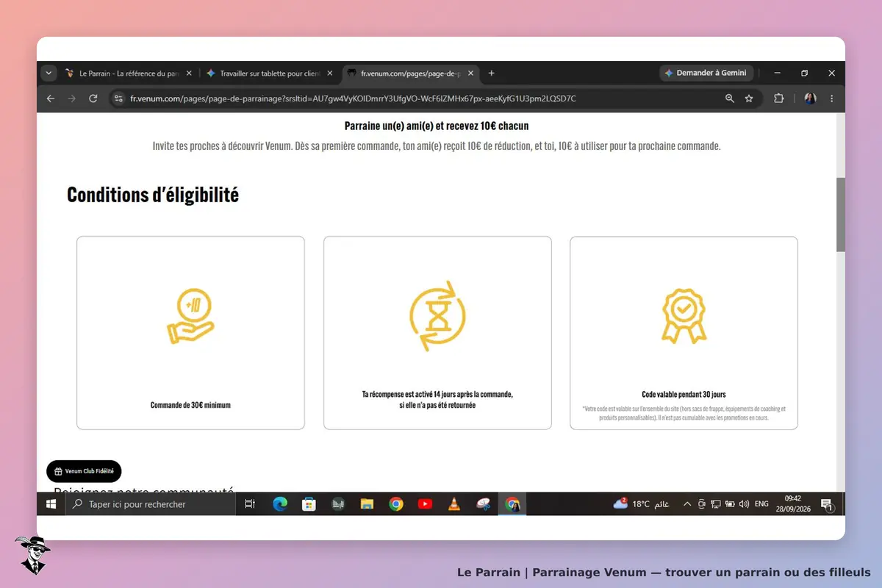This screenshot has height=588, width=882.
Task: Open the Venum Club Fidélité button
Action: (x=84, y=471)
